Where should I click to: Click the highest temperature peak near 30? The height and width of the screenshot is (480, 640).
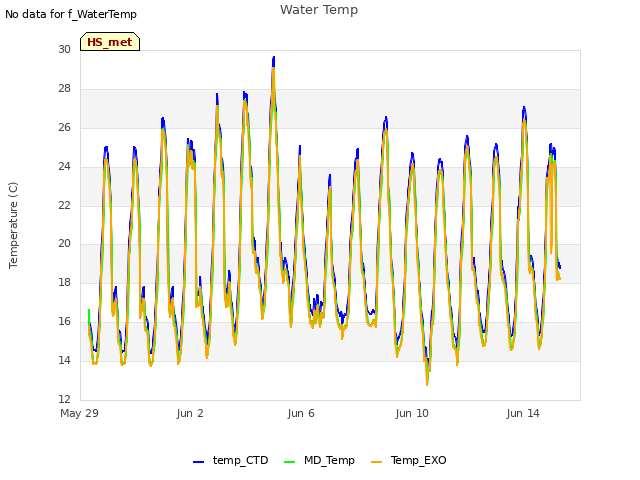pos(273,58)
